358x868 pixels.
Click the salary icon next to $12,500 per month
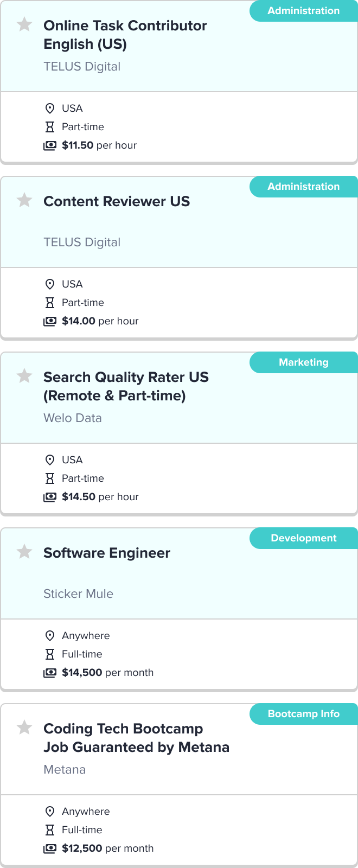pyautogui.click(x=50, y=848)
